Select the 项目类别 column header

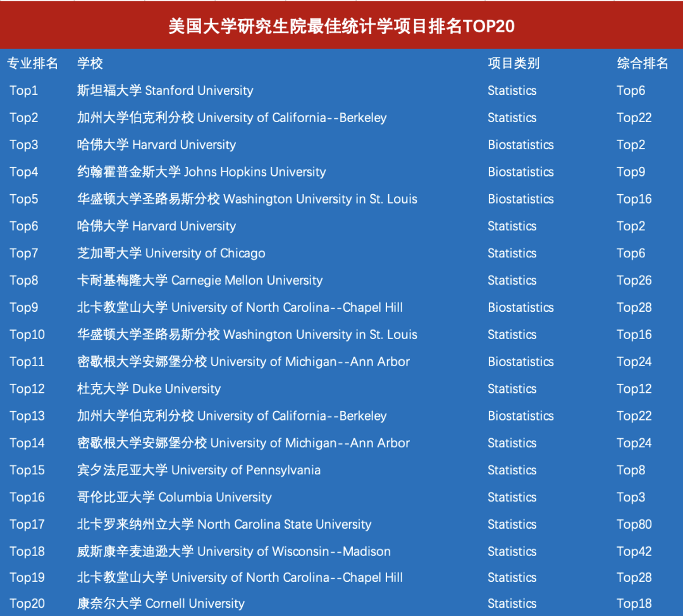click(514, 63)
